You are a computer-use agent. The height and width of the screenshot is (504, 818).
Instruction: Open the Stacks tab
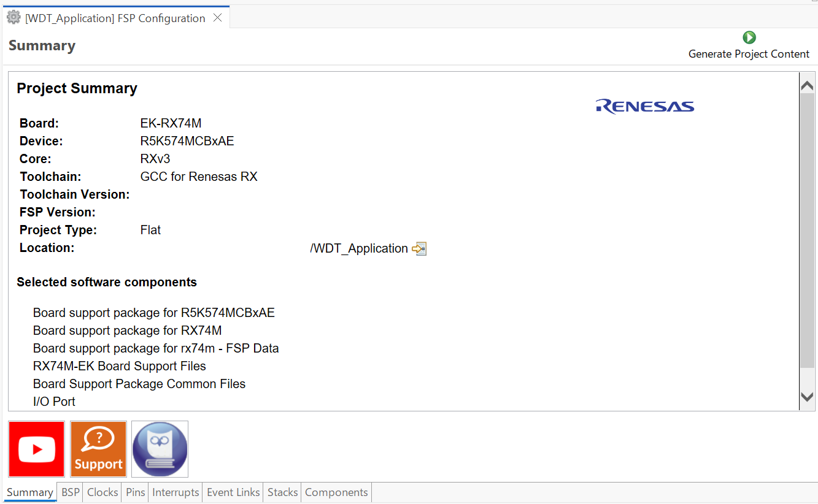[282, 492]
